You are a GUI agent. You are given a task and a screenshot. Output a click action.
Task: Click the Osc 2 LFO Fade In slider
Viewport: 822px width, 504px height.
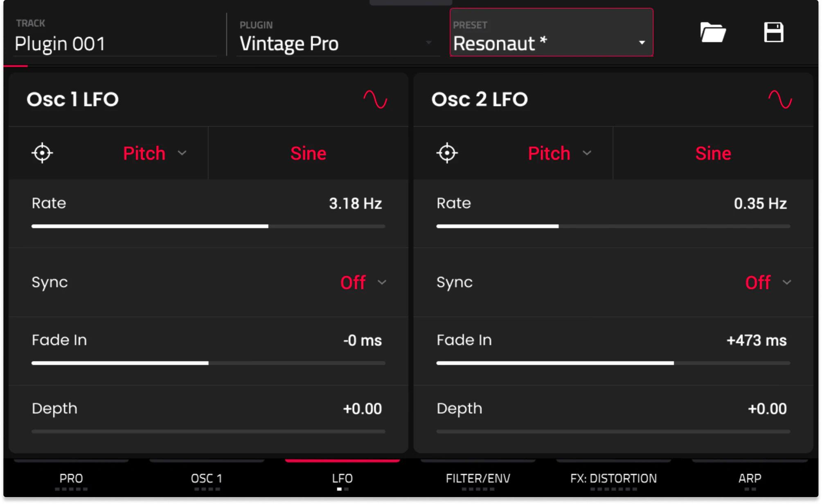(613, 363)
